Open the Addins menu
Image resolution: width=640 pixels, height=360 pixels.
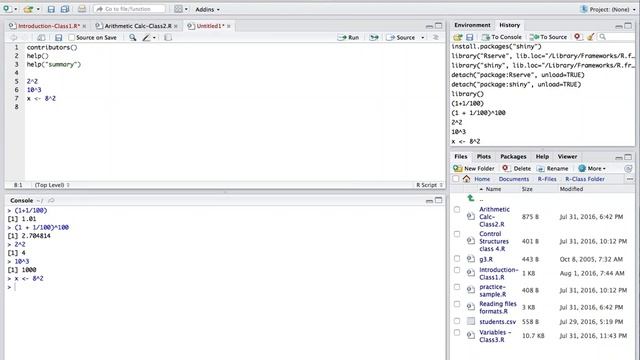(x=207, y=9)
